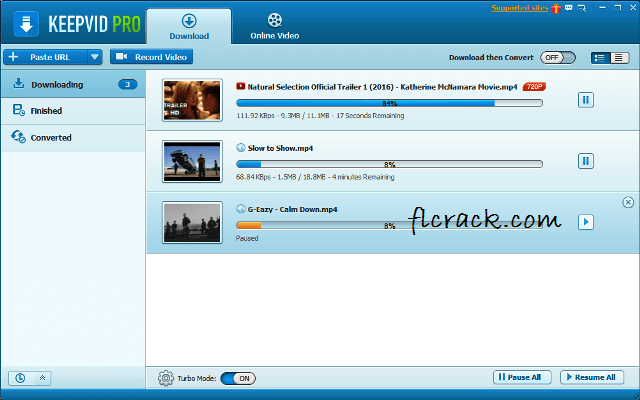Open the Supported sites link
The height and width of the screenshot is (400, 640).
(520, 8)
